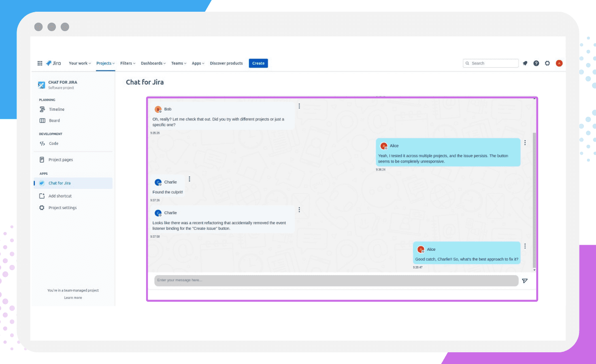Screen dimensions: 596x364
Task: Select the Board icon in the sidebar
Action: (42, 120)
